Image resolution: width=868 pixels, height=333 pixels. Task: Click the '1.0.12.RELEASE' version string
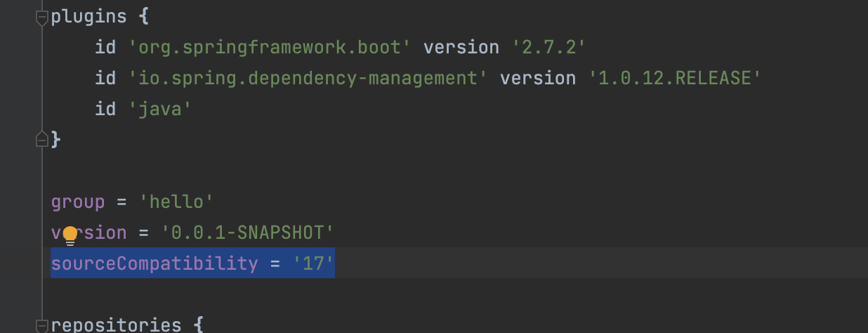pos(679,79)
